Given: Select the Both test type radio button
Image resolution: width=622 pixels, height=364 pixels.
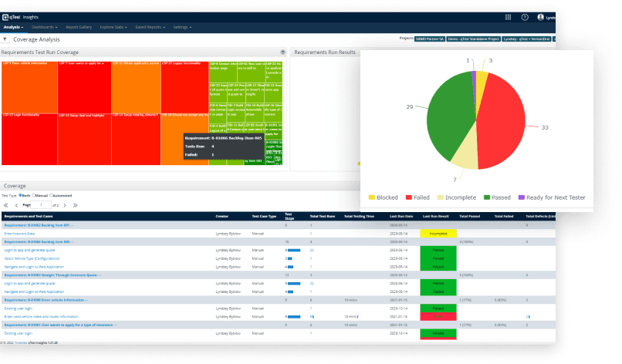Looking at the screenshot, I should tap(21, 196).
